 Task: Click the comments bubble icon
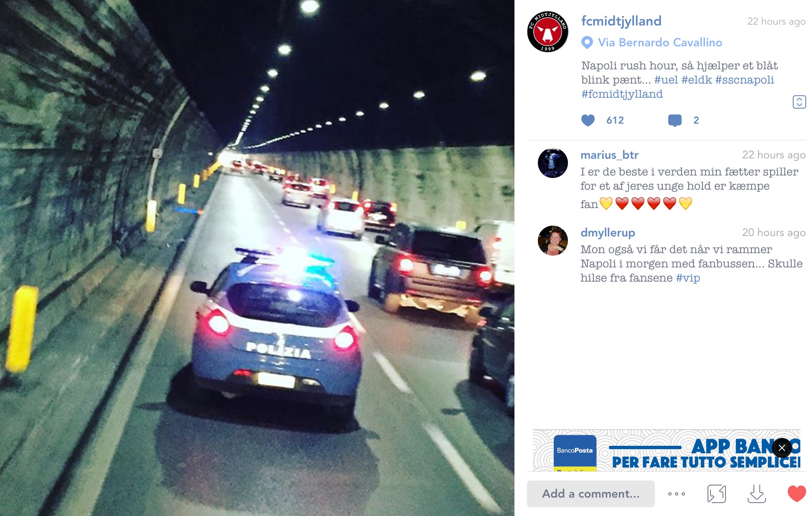pyautogui.click(x=675, y=120)
